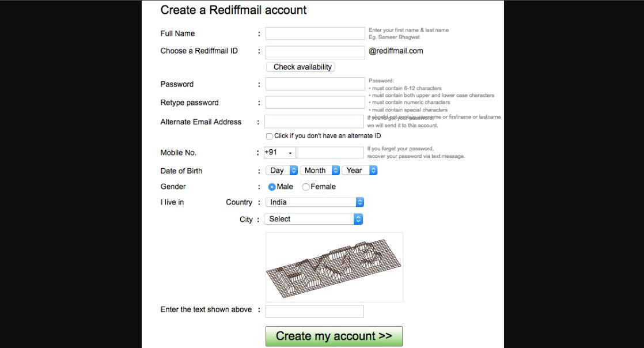Expand the City Select dropdown
This screenshot has height=348, width=644.
(x=313, y=219)
